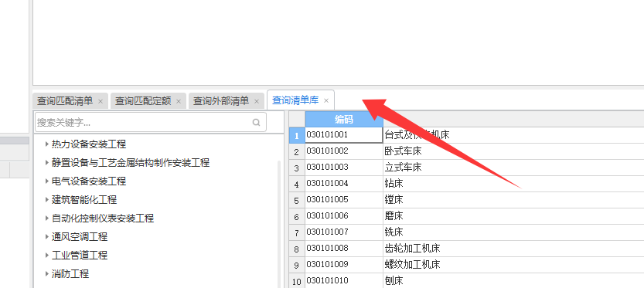Viewport: 644px width, 288px height.
Task: Select row number 1 header
Action: pos(297,135)
